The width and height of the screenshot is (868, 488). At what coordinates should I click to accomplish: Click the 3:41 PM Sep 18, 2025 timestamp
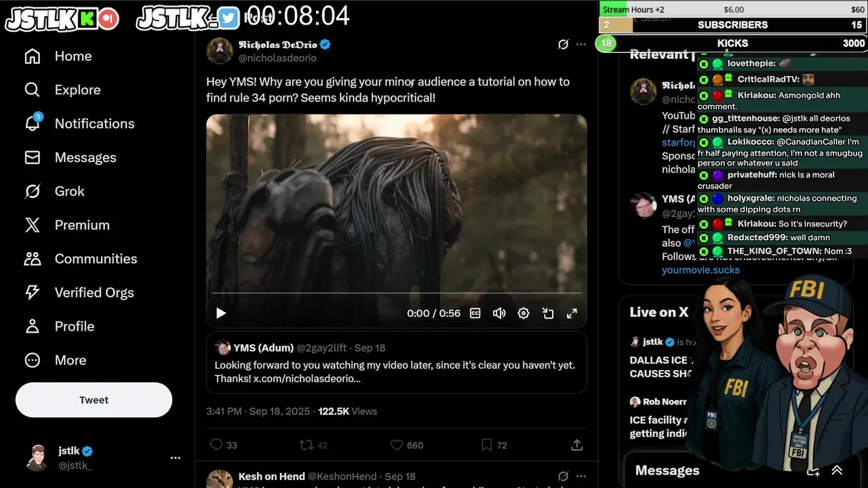[x=258, y=411]
